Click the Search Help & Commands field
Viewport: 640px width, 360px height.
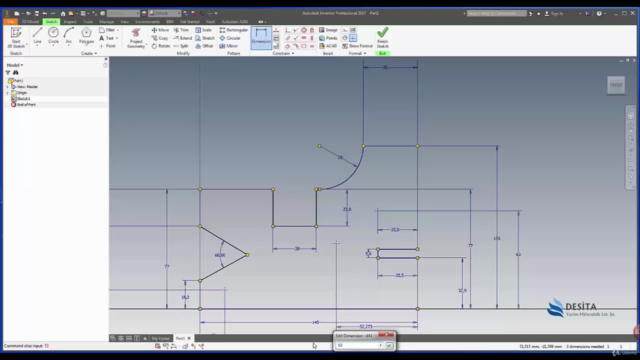click(496, 13)
